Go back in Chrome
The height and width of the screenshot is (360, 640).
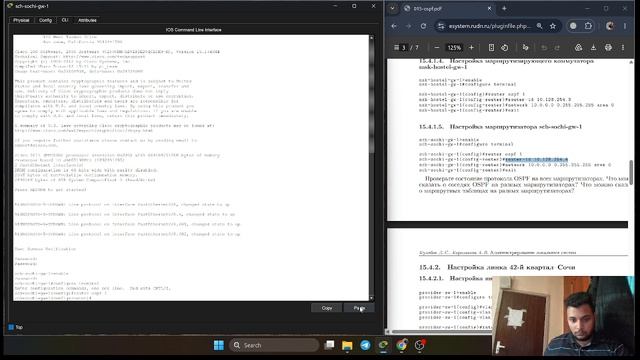(394, 26)
